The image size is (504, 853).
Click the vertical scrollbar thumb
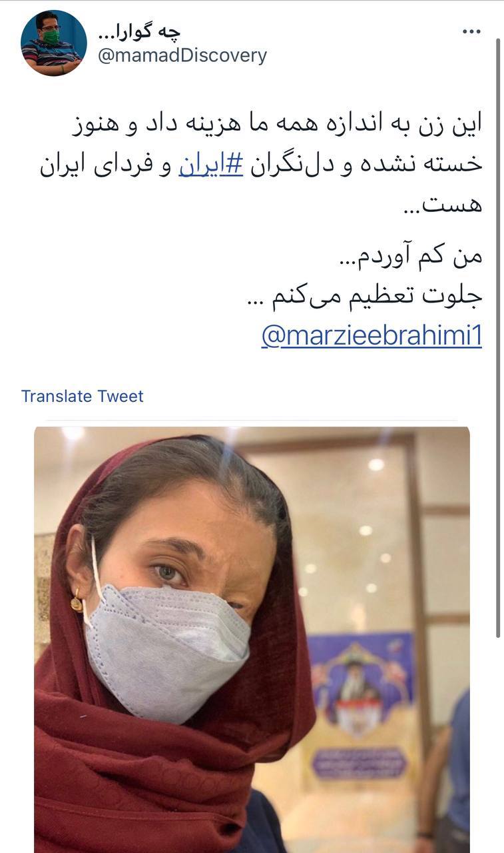(498, 337)
